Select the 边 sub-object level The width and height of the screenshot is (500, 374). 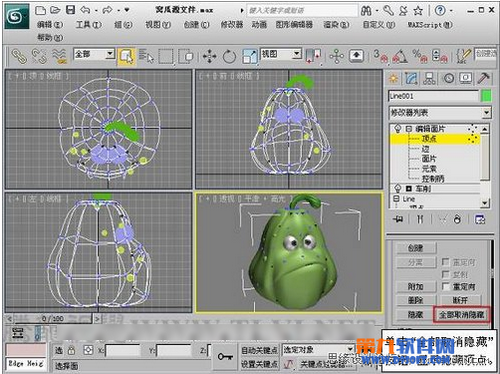point(425,149)
